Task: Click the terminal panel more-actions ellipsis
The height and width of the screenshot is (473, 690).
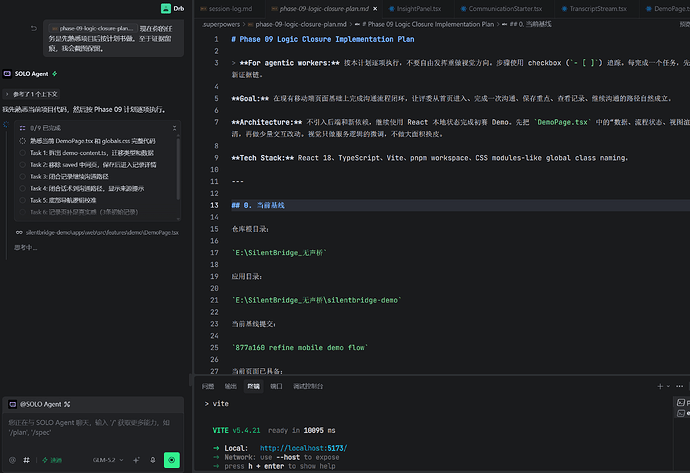Action: coord(679,386)
